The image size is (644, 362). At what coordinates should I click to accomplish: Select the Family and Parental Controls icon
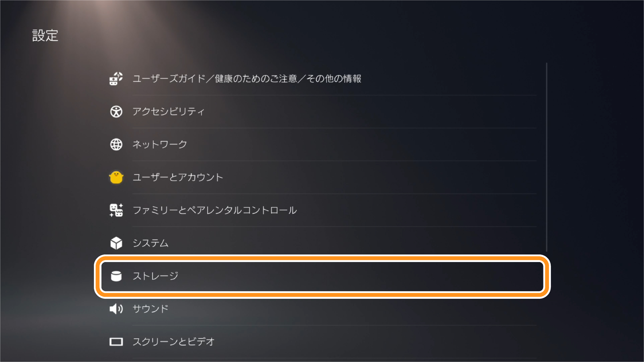116,210
